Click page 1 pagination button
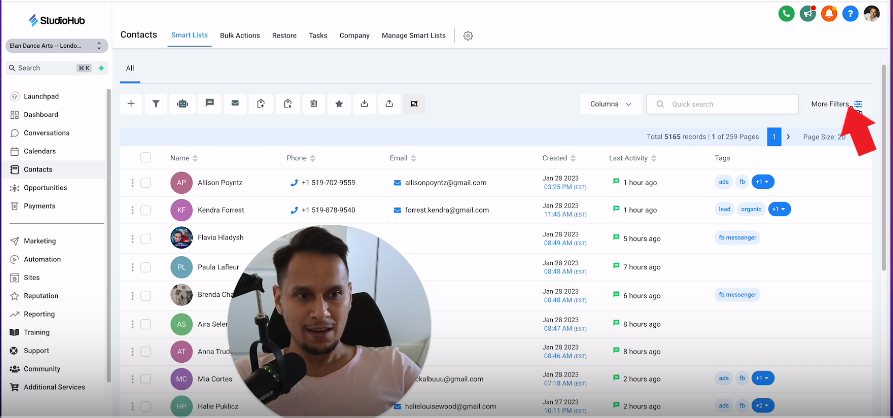Screen dimensions: 893x418 [x=774, y=137]
